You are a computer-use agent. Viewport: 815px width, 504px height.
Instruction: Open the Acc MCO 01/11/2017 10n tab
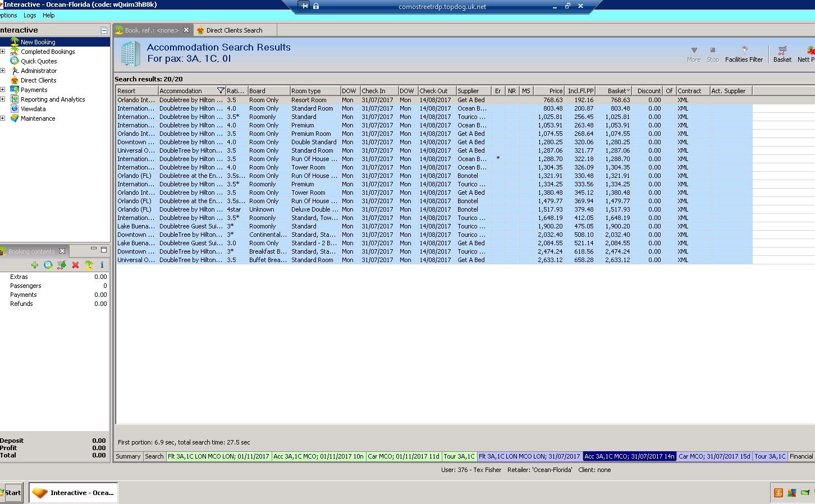318,456
